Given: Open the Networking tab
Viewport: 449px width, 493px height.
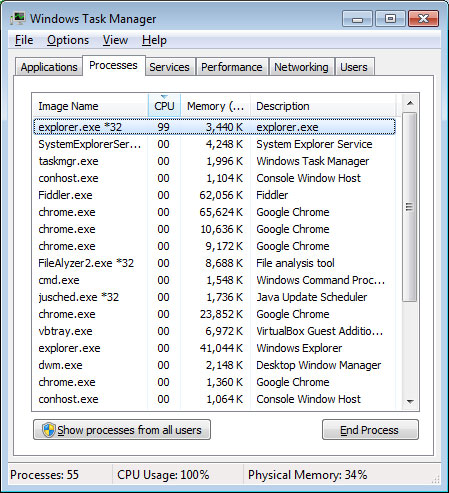Looking at the screenshot, I should tap(301, 67).
